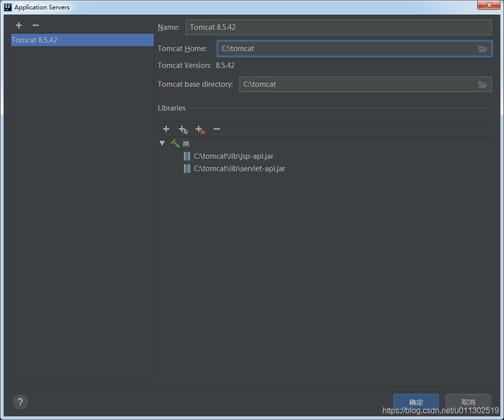Add library directory with folder plus icon
The image size is (504, 420).
[200, 129]
